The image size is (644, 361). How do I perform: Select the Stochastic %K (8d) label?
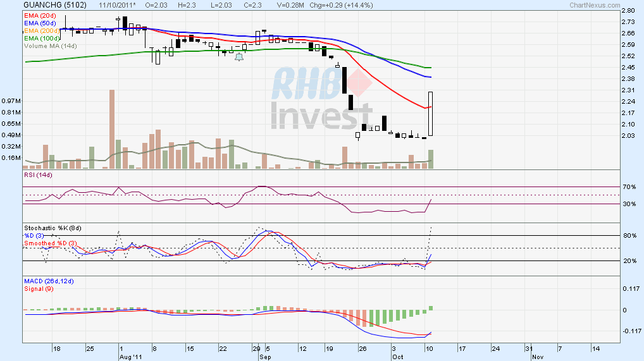[53, 228]
